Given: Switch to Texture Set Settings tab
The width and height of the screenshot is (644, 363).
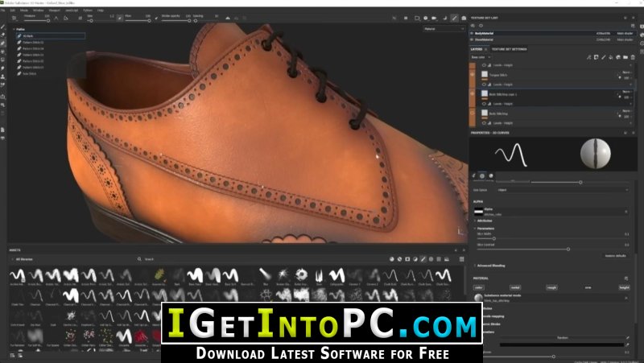Looking at the screenshot, I should 509,49.
